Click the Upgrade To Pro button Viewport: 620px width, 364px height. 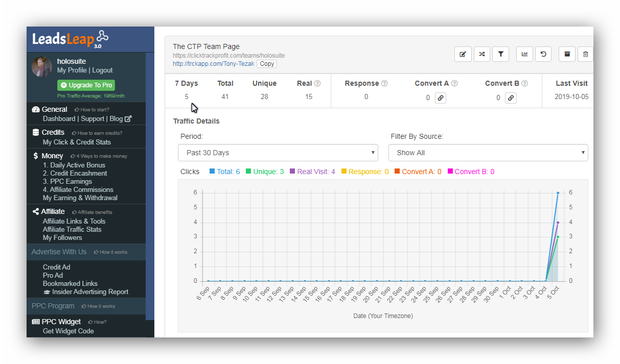click(86, 85)
